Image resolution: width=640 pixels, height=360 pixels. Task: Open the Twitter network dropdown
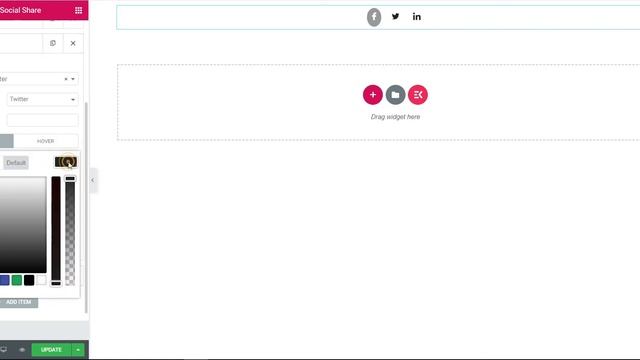42,99
